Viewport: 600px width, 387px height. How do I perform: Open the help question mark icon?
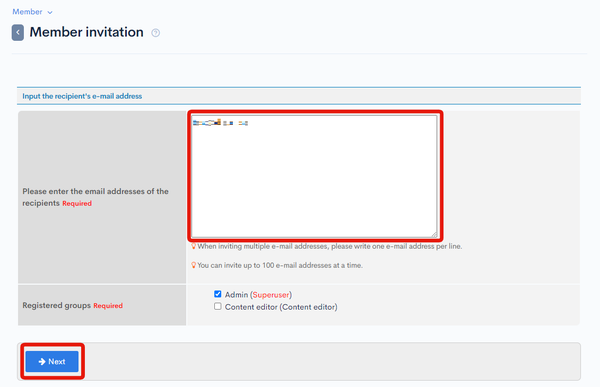155,33
